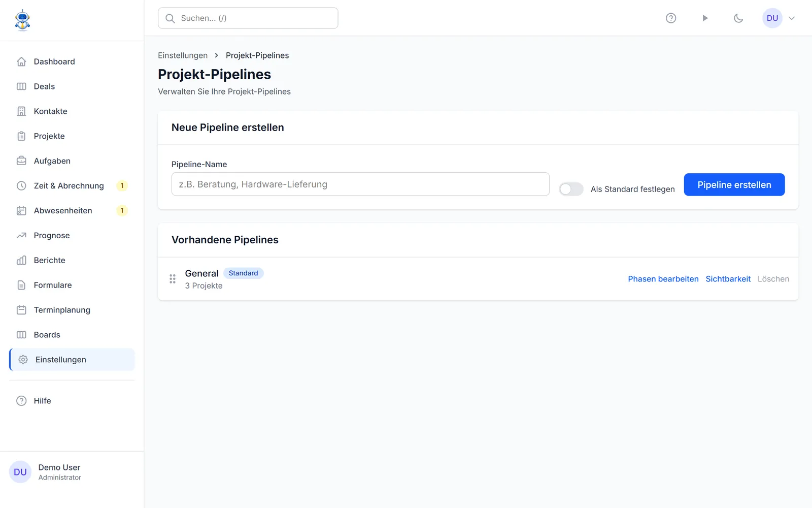Screen dimensions: 812x508
Task: Click the Standard badge on General
Action: 244,273
